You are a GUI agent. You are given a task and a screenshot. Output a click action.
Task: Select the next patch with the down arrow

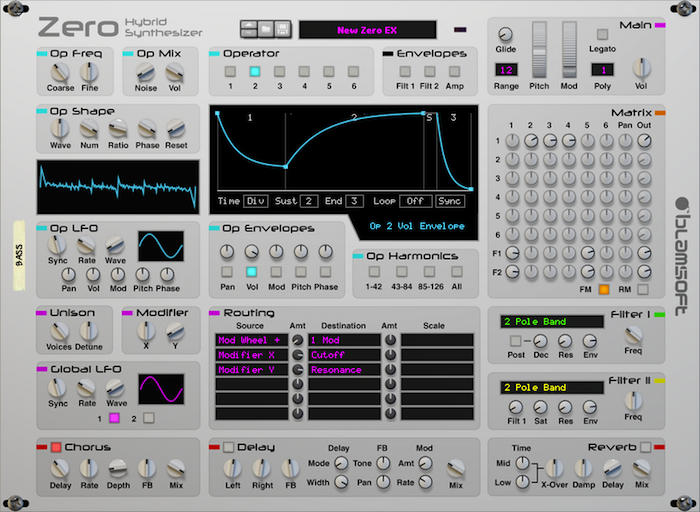pos(249,33)
